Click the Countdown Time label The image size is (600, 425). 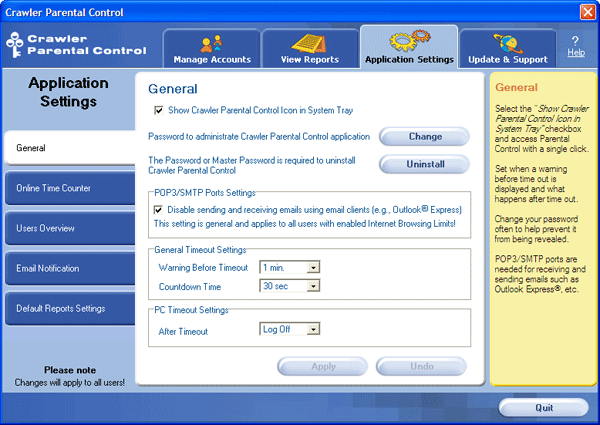click(x=190, y=287)
